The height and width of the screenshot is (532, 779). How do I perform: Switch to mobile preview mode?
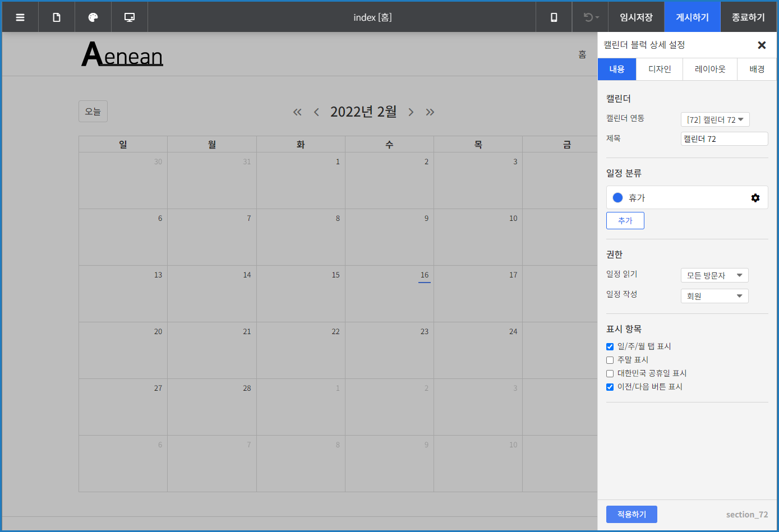[553, 17]
